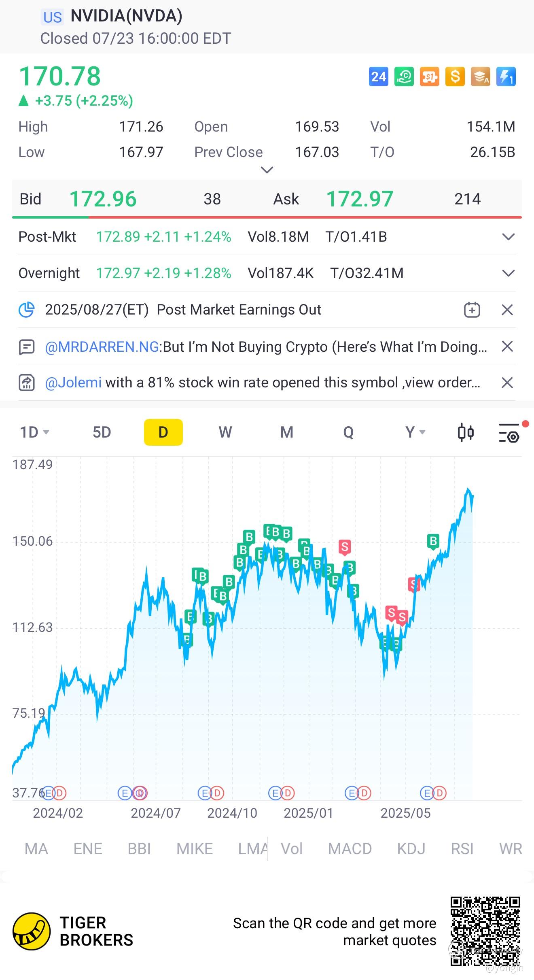The height and width of the screenshot is (980, 534).
Task: Expand Overnight quote details
Action: point(508,273)
